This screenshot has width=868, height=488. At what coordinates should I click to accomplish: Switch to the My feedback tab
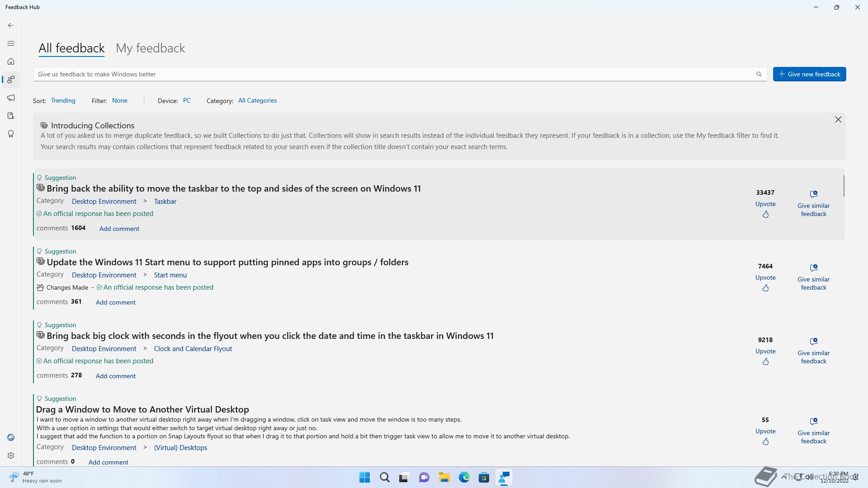pos(151,48)
